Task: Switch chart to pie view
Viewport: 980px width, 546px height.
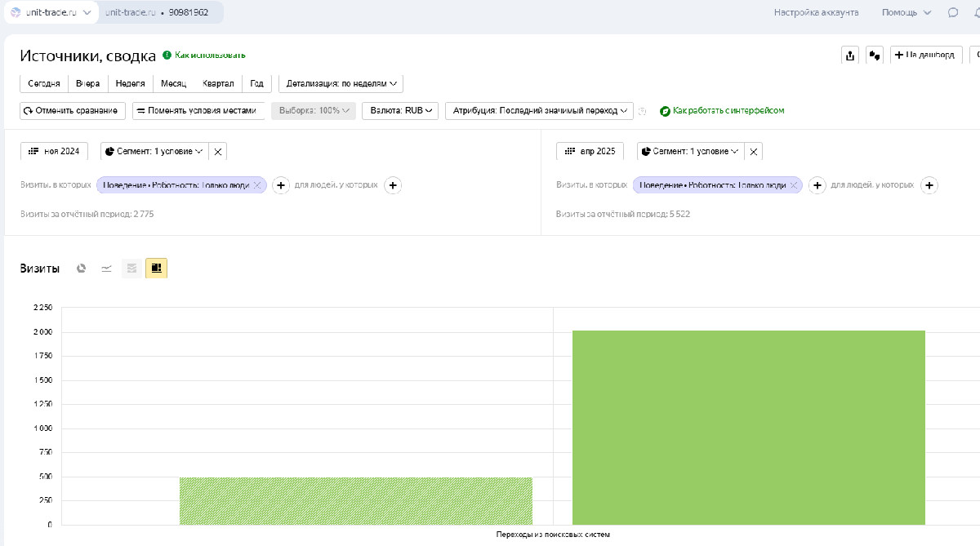Action: coord(82,268)
